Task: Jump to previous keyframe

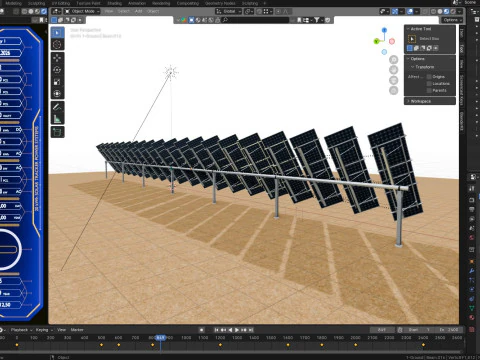Action: (223, 330)
